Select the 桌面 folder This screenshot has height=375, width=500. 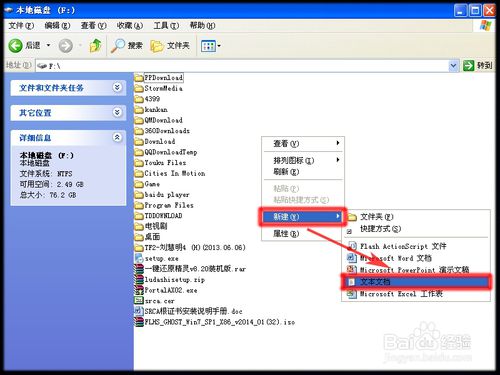click(147, 237)
